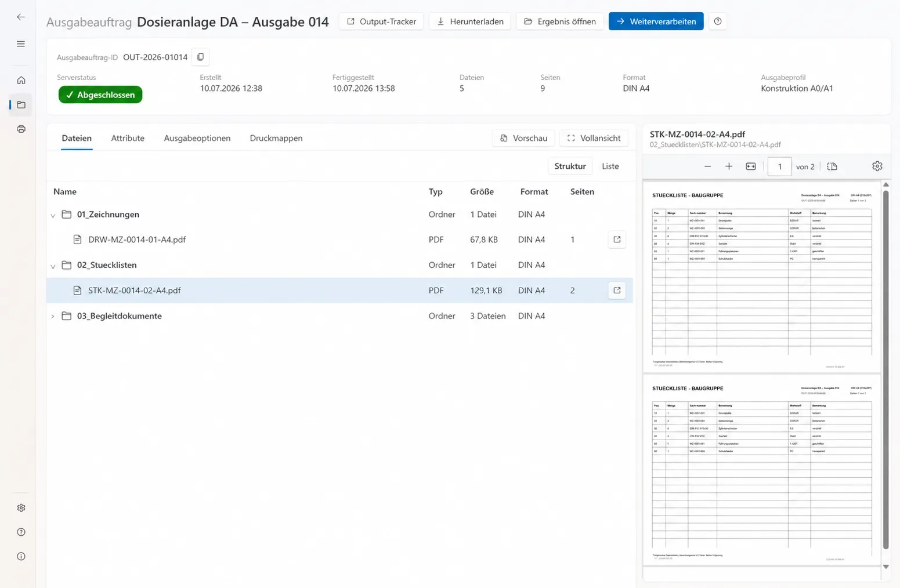Click the OUT-2026-01014 ID text
Screen dimensions: 900x588
[156, 57]
